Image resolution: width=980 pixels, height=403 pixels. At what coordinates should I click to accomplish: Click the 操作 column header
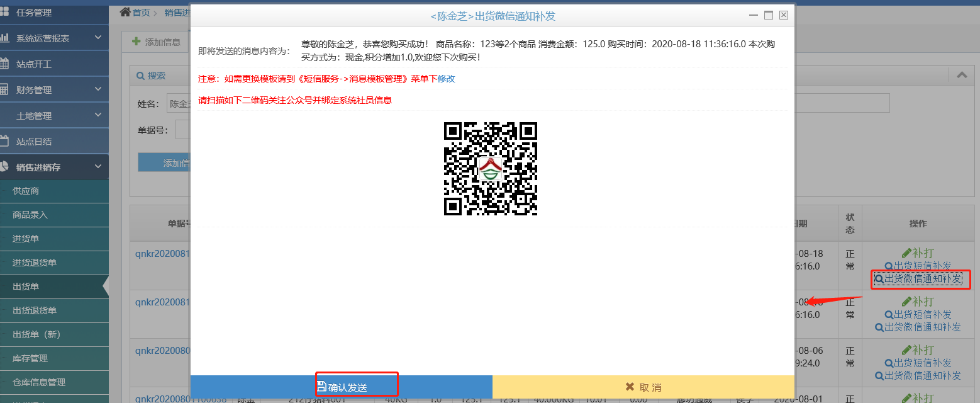pyautogui.click(x=918, y=224)
